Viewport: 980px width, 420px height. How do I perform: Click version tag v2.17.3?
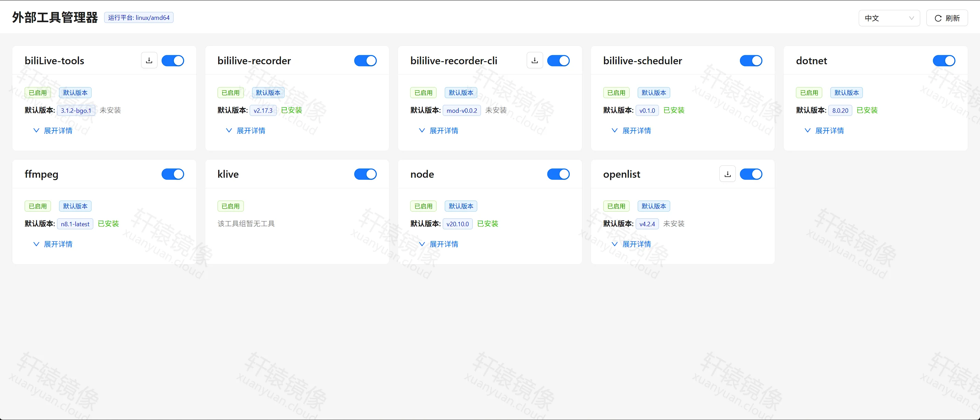point(263,110)
